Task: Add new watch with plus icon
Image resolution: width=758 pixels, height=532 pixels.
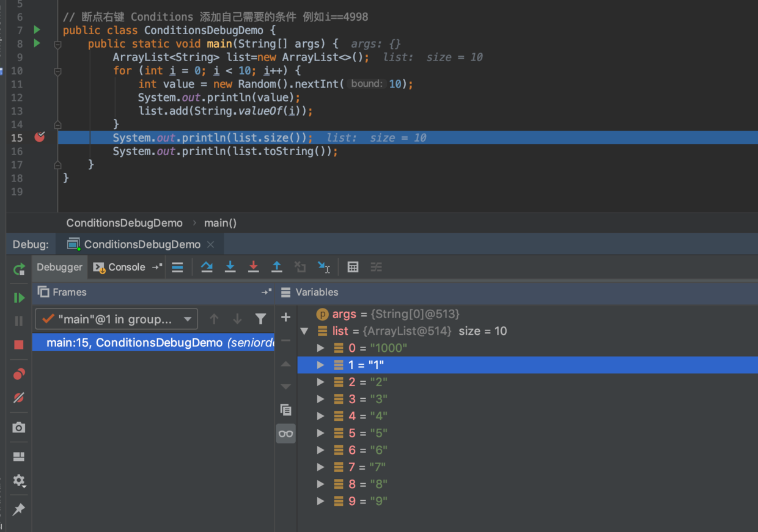Action: pyautogui.click(x=285, y=317)
